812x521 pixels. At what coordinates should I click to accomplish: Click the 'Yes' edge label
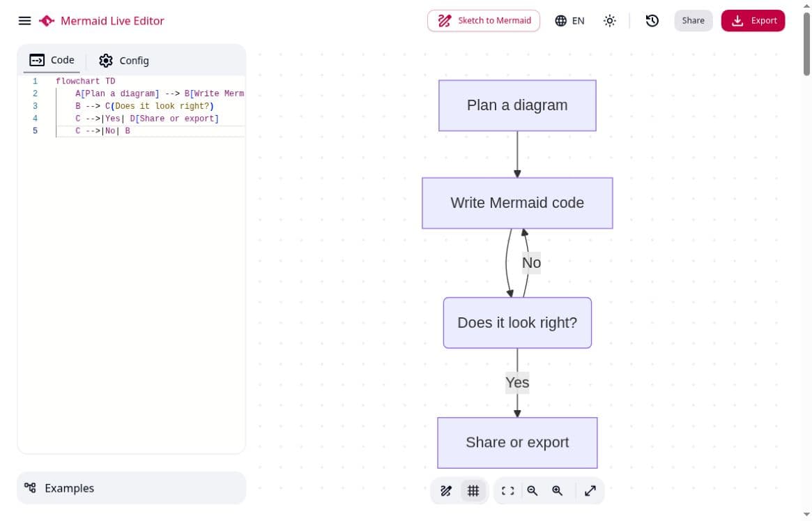(516, 383)
